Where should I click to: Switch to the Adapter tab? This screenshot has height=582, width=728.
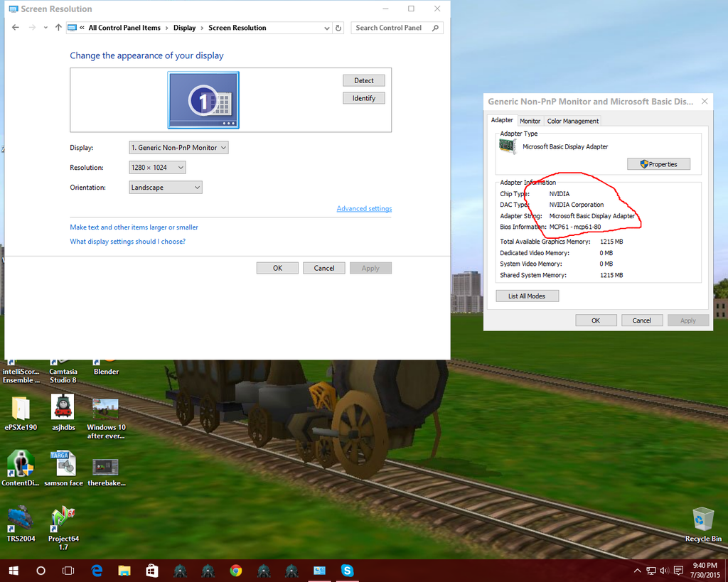pyautogui.click(x=502, y=120)
